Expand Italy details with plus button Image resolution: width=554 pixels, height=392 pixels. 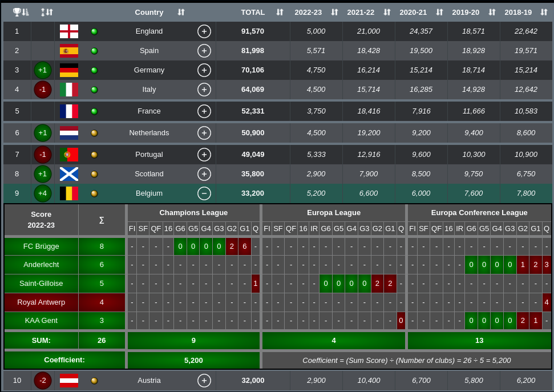pyautogui.click(x=204, y=90)
